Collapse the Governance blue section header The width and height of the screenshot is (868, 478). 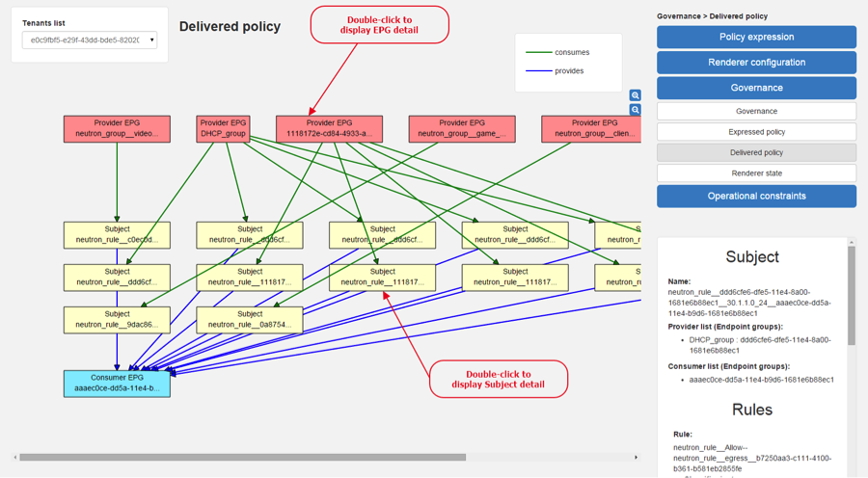pyautogui.click(x=757, y=88)
